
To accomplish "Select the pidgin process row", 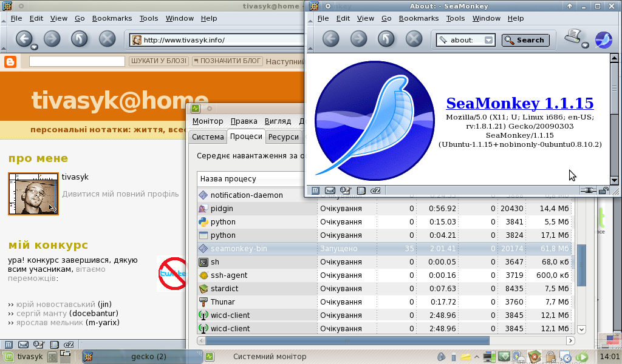I will [x=384, y=208].
